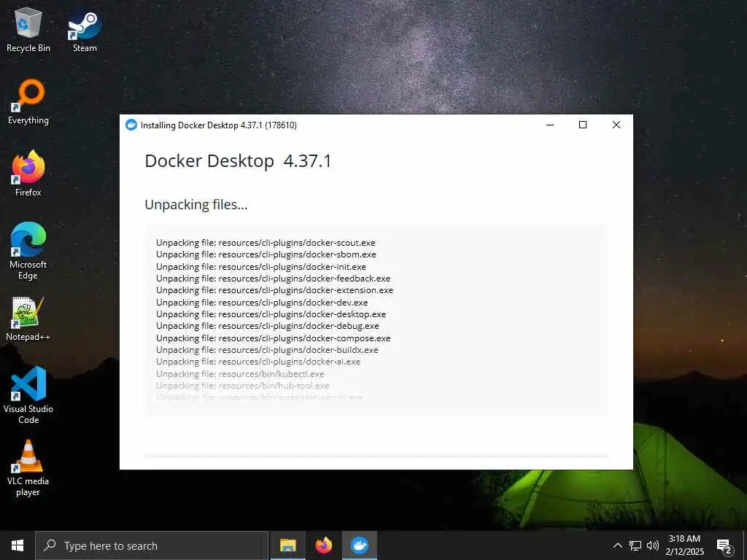Viewport: 747px width, 560px height.
Task: Click the docker-init.exe log line
Action: (x=261, y=267)
